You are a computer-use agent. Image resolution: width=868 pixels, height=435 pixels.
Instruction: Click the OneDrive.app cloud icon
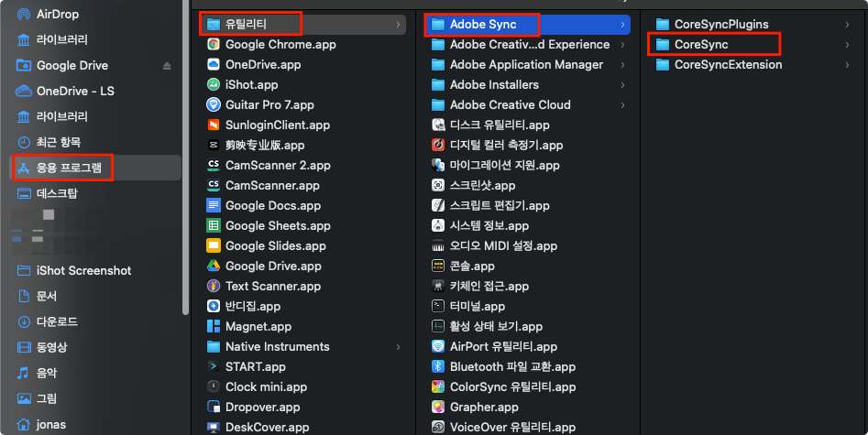point(214,64)
